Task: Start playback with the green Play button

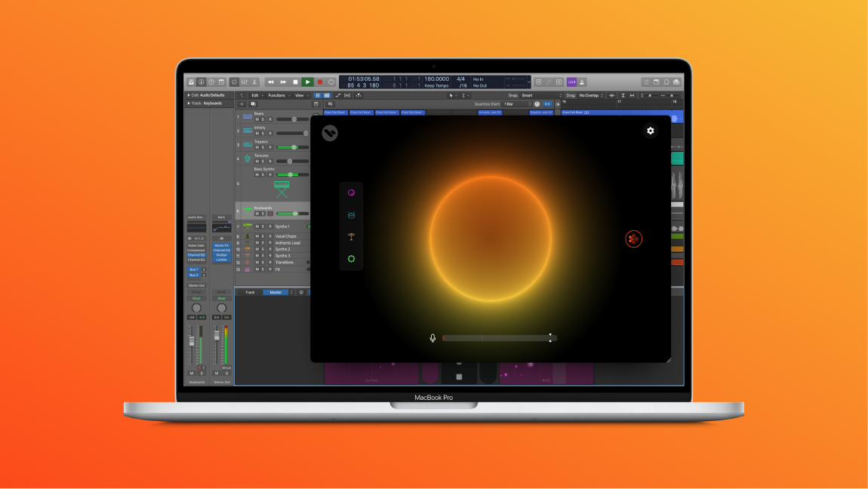Action: tap(307, 81)
